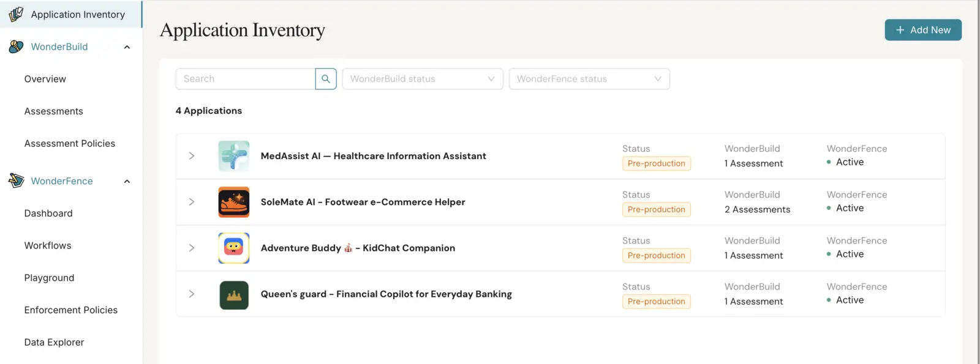This screenshot has width=980, height=364.
Task: Click the 4 Applications count heading
Action: coord(209,111)
